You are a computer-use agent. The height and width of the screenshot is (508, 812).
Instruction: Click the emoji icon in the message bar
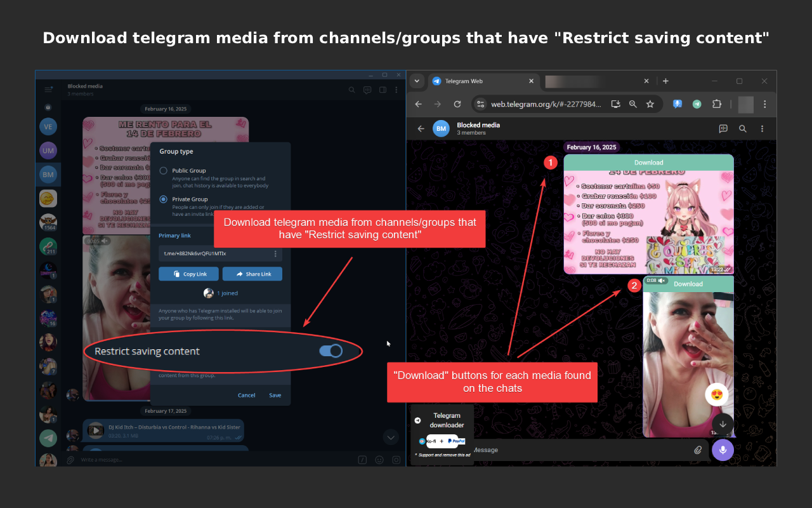379,459
